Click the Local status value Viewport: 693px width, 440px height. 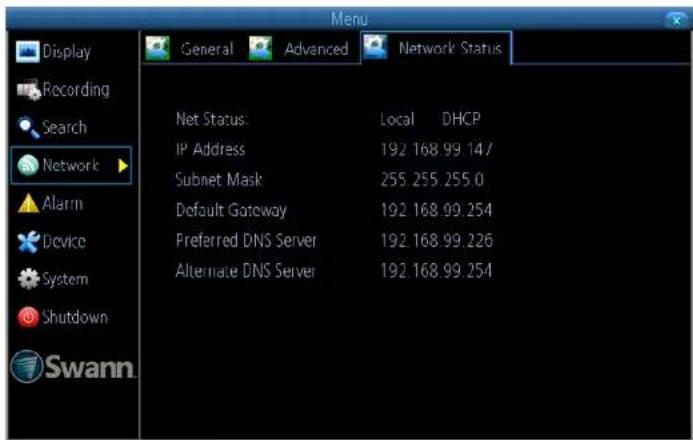click(397, 119)
